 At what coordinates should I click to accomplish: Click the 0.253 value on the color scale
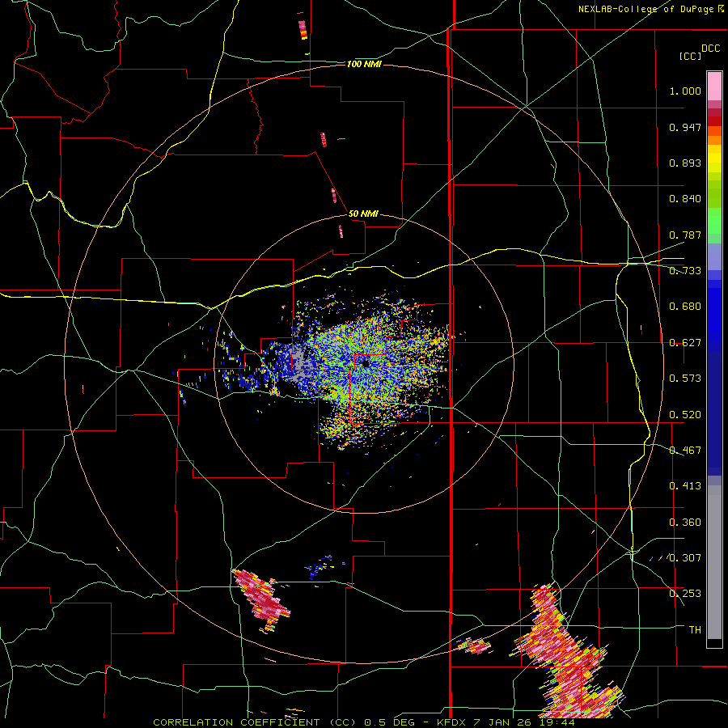coord(685,594)
